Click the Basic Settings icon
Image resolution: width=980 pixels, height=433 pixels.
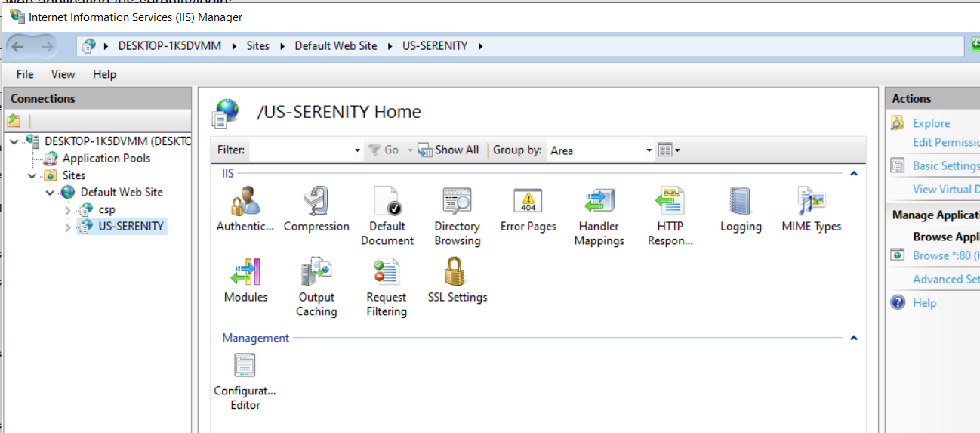[898, 165]
